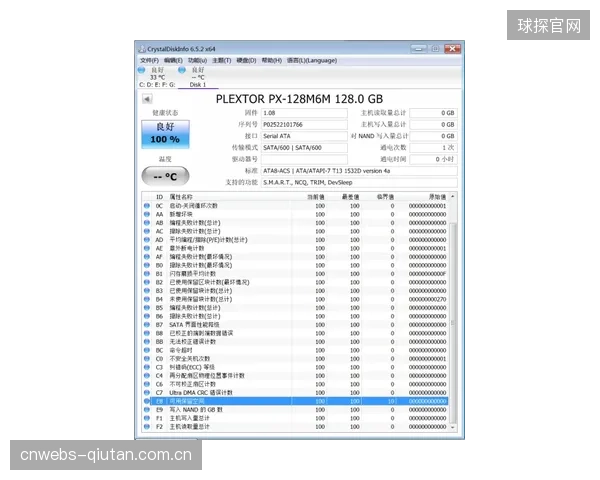
Task: Click the status dot of attribute B1
Action: click(147, 274)
